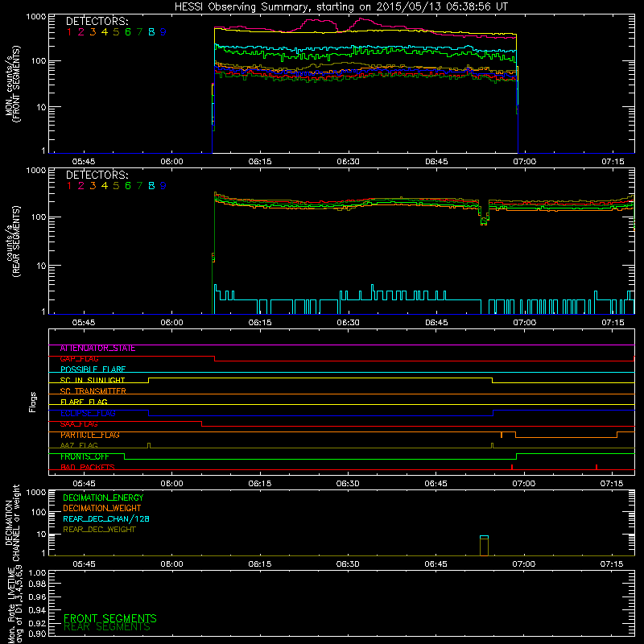Click the POSSIBLE_FLARE flag label
The width and height of the screenshot is (644, 644).
(x=93, y=369)
